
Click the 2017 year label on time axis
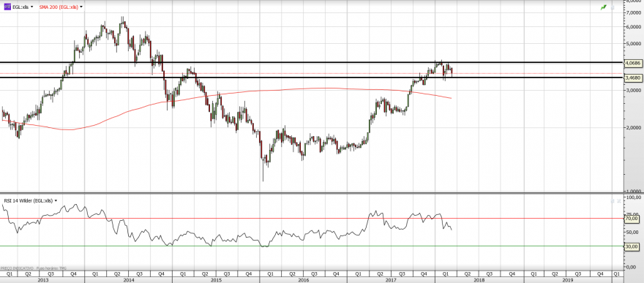(391, 279)
